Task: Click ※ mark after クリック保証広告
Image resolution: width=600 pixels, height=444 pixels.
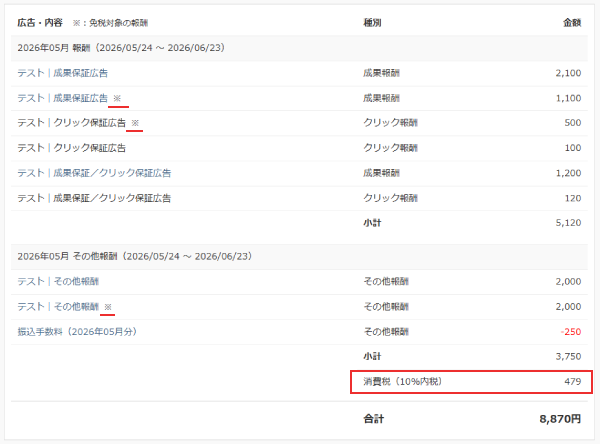Action: [x=135, y=123]
